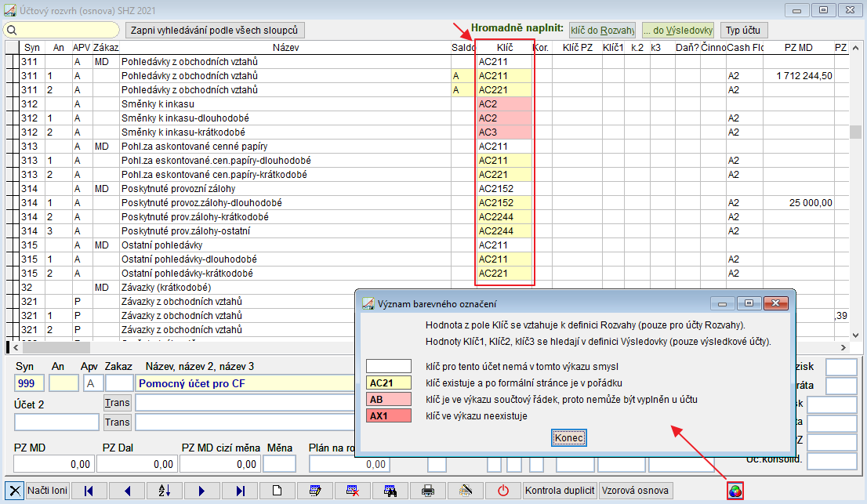The image size is (867, 504).
Task: Edit the current record
Action: pos(315,491)
